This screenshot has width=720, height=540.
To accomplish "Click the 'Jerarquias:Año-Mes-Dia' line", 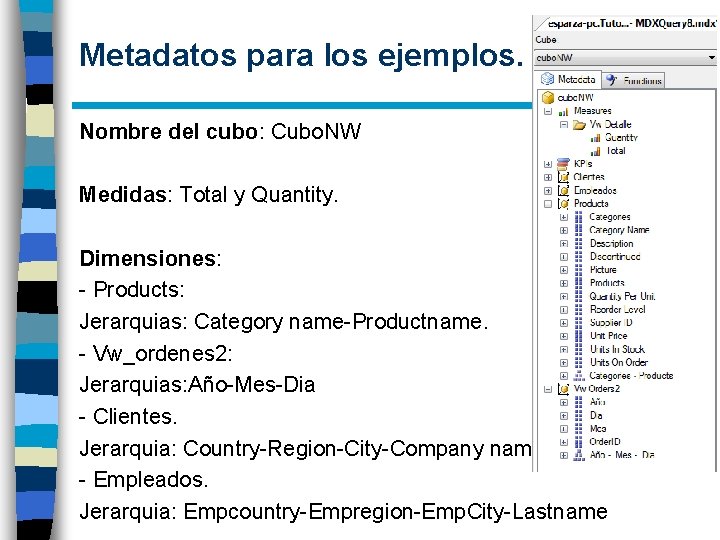I will tap(197, 385).
